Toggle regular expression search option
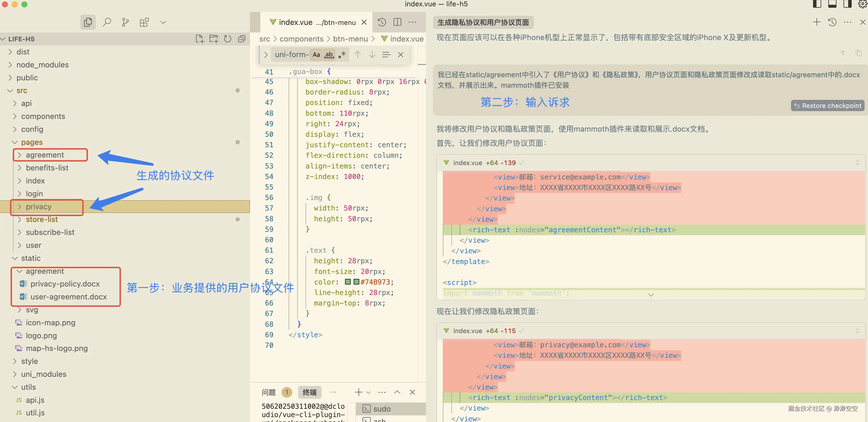The height and width of the screenshot is (422, 868). point(342,54)
